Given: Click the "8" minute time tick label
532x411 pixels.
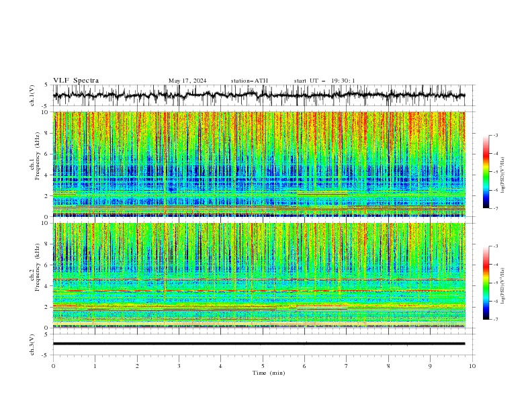Looking at the screenshot, I should pos(388,366).
